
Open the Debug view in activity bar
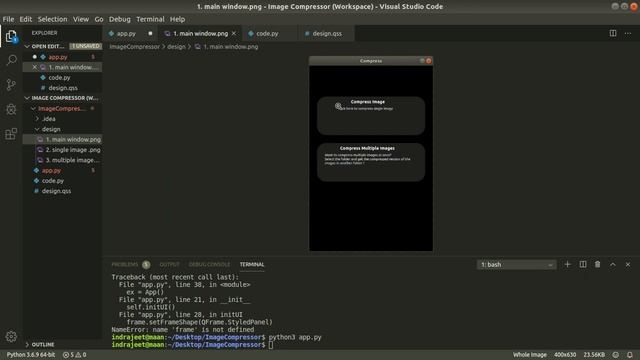11,109
